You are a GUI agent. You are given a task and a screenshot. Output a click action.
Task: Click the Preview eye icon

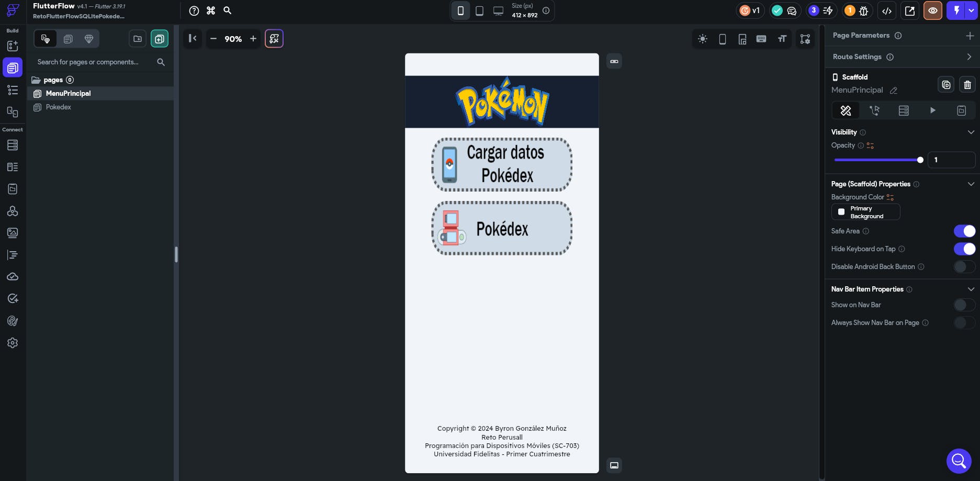[x=933, y=10]
